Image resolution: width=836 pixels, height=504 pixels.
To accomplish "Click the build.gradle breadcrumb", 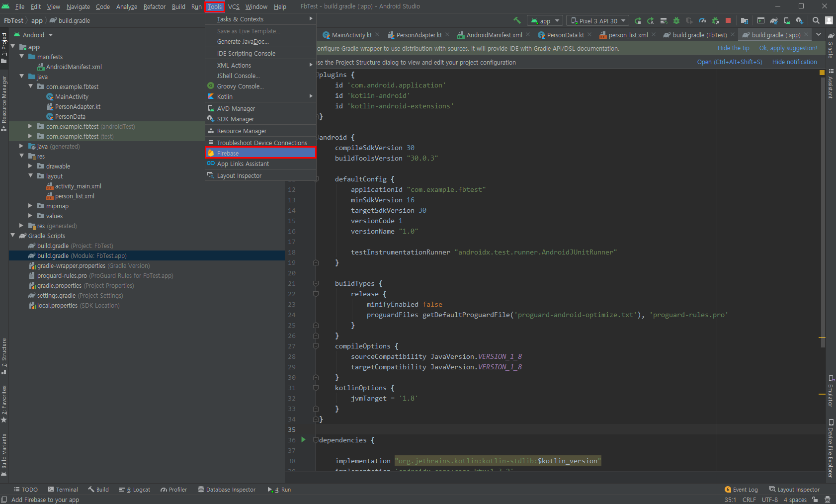I will tap(70, 20).
